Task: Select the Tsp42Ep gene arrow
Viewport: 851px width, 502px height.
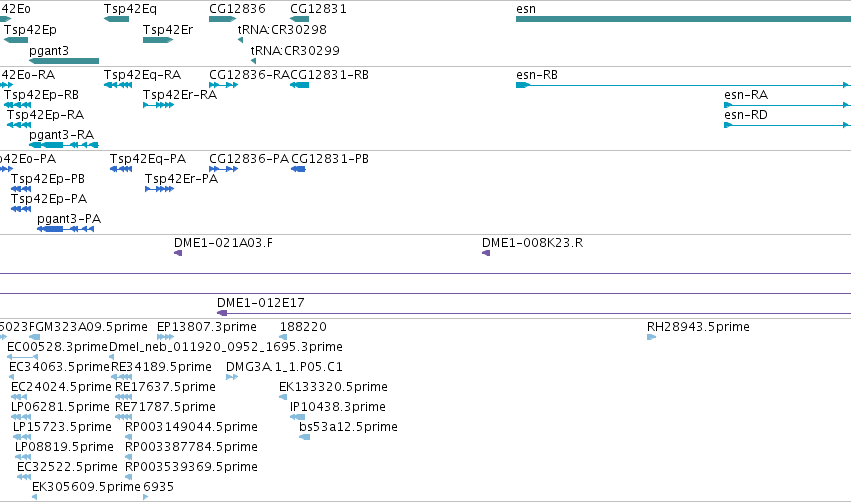Action: click(16, 40)
